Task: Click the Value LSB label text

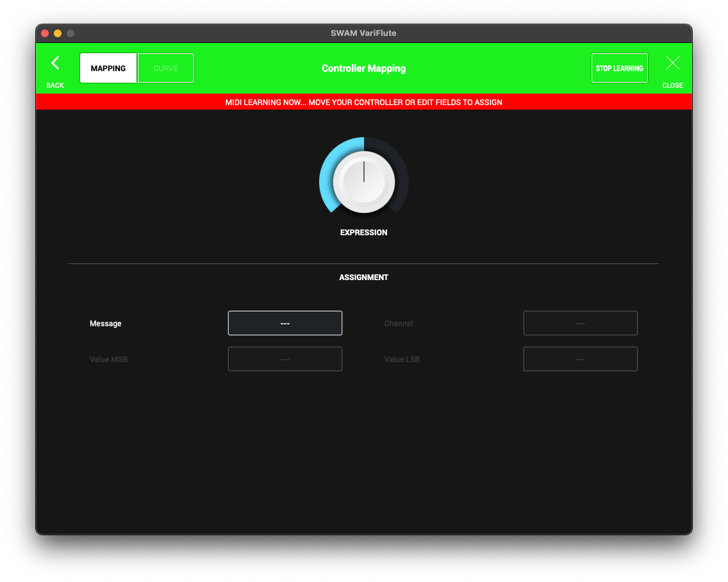Action: pos(402,360)
